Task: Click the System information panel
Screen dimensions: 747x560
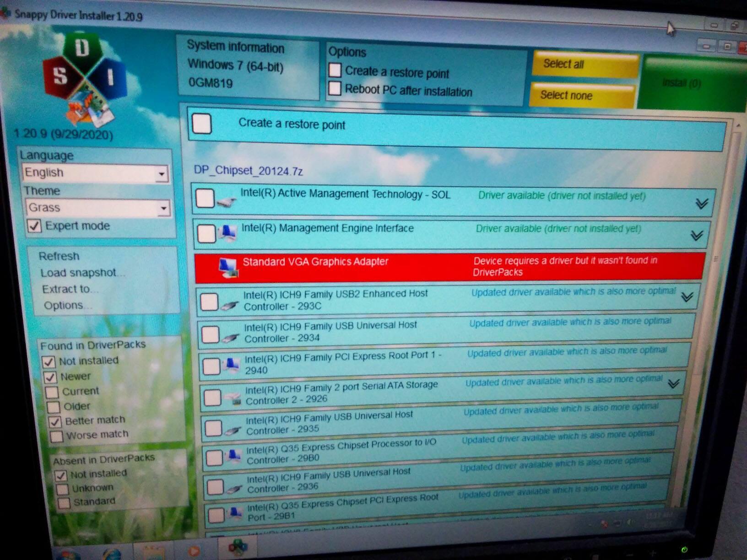Action: pyautogui.click(x=248, y=67)
